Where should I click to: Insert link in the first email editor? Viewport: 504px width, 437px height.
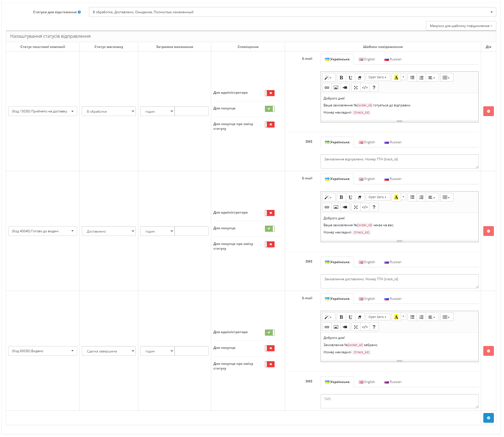point(327,87)
